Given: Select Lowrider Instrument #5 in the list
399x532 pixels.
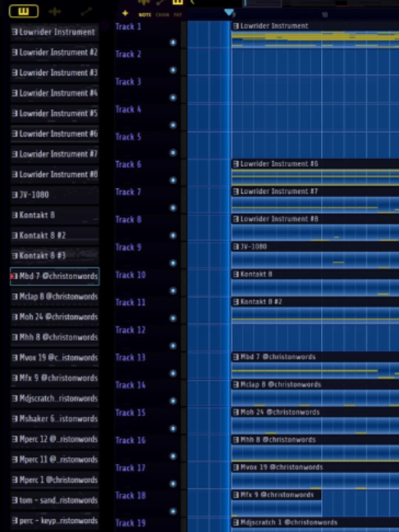Looking at the screenshot, I should (x=55, y=113).
